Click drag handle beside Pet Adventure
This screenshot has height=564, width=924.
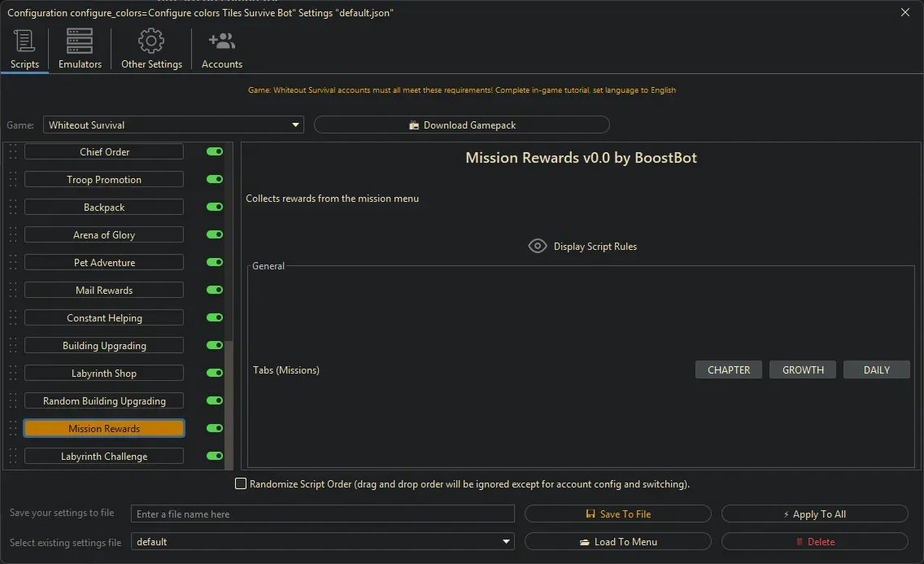click(13, 263)
